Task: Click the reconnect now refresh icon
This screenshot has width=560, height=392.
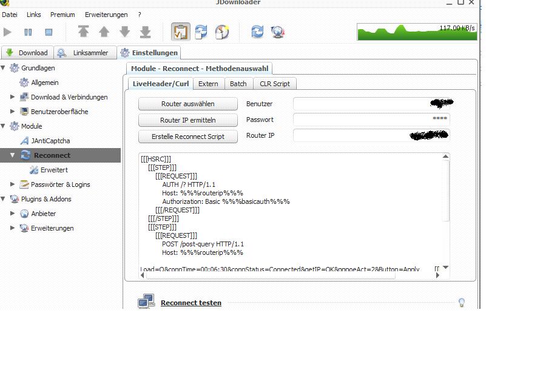Action: pos(257,32)
